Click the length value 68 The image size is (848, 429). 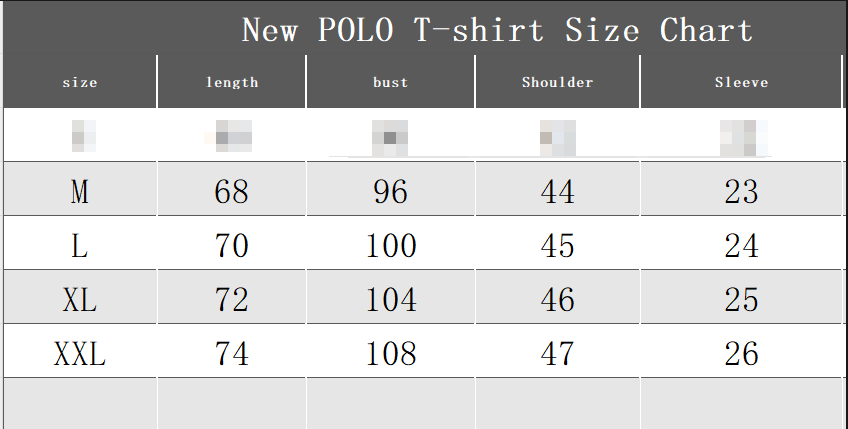[x=232, y=192]
